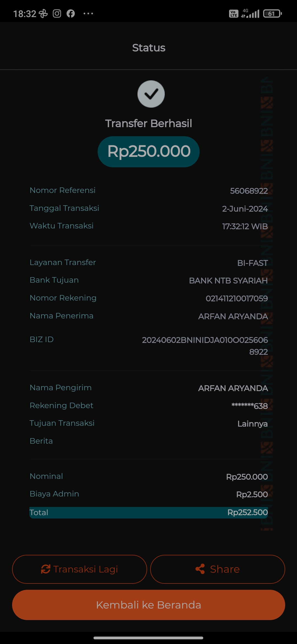297x644 pixels.
Task: Tap the home gesture bar
Action: [x=148, y=638]
